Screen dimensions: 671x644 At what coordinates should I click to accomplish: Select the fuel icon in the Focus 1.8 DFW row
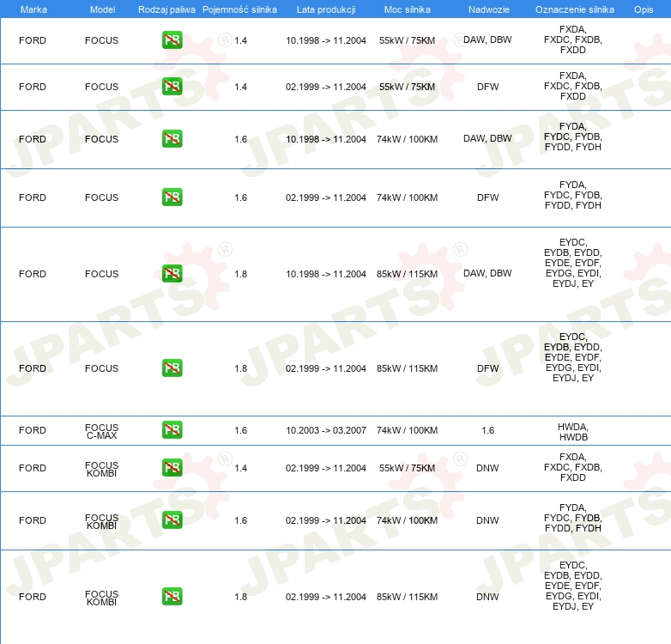click(x=172, y=368)
